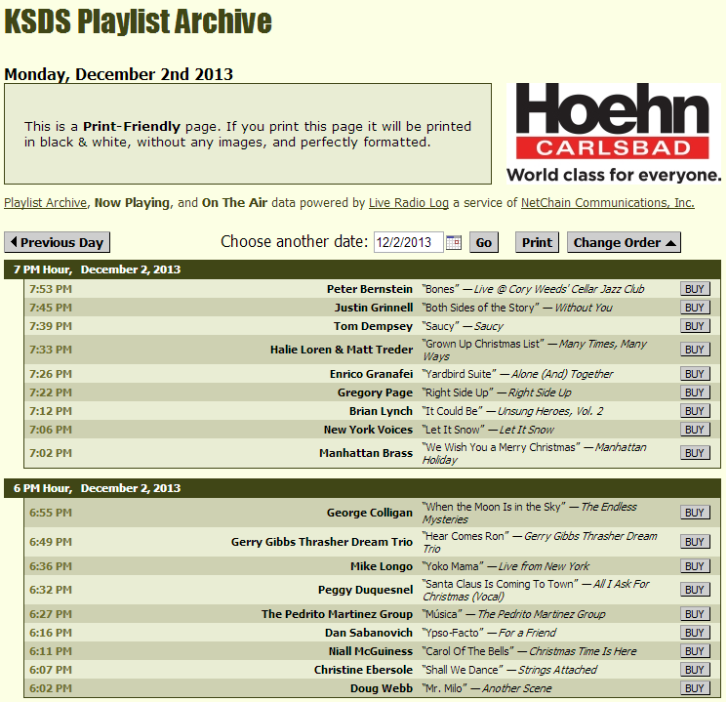Print the playlist page
This screenshot has height=702, width=728.
click(x=537, y=242)
